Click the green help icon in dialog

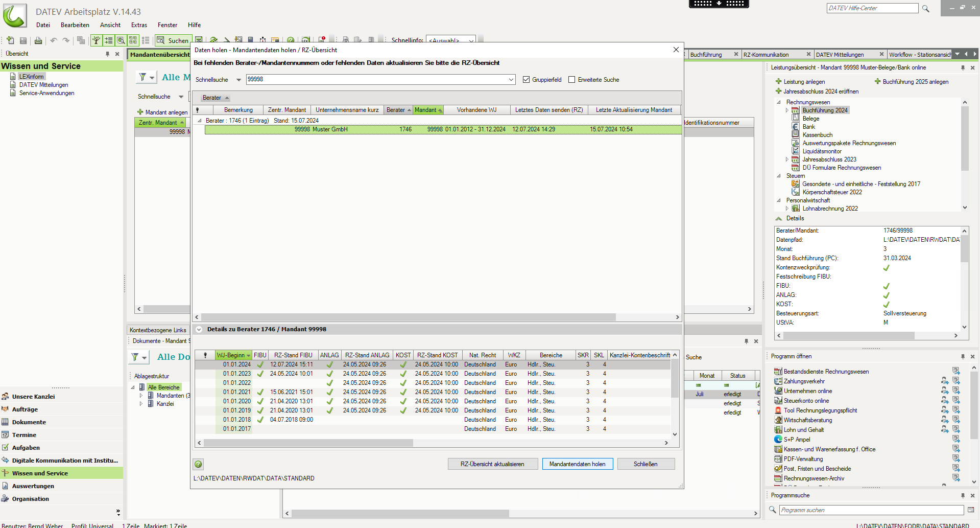click(198, 464)
